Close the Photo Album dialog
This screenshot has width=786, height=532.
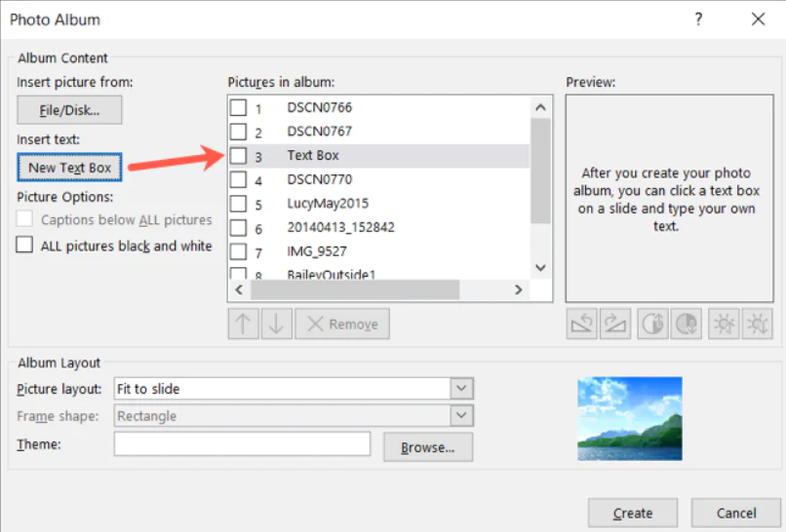point(758,19)
